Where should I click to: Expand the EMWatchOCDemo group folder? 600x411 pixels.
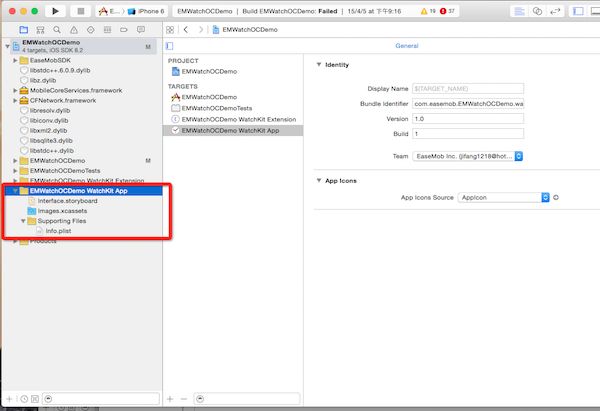(15, 160)
